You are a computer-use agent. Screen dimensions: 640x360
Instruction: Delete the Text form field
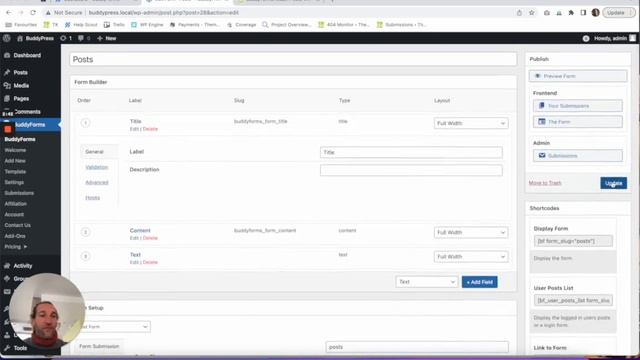tap(150, 262)
